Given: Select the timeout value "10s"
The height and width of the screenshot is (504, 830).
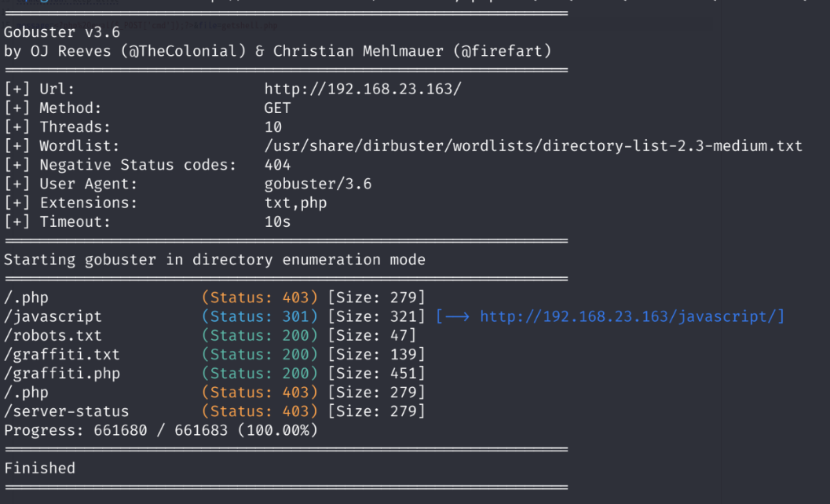Looking at the screenshot, I should click(277, 222).
